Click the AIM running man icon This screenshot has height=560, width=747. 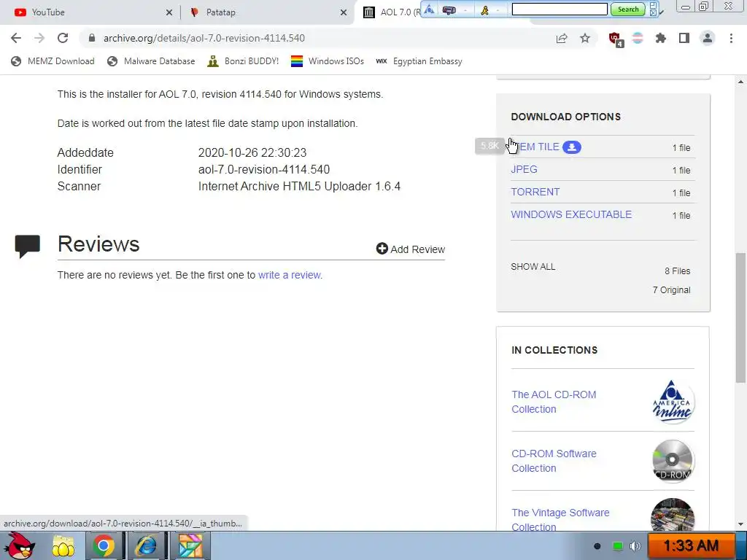coord(484,9)
